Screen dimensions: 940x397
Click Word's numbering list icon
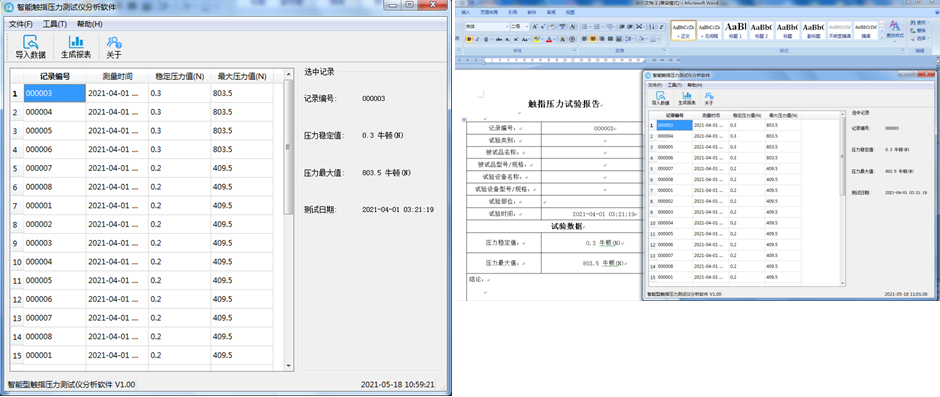(597, 26)
